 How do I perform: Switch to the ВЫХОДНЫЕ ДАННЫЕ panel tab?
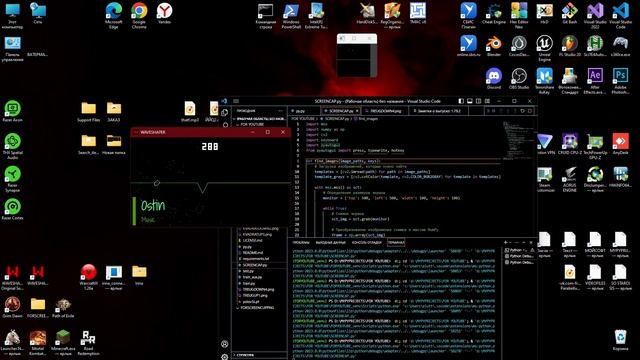[331, 242]
